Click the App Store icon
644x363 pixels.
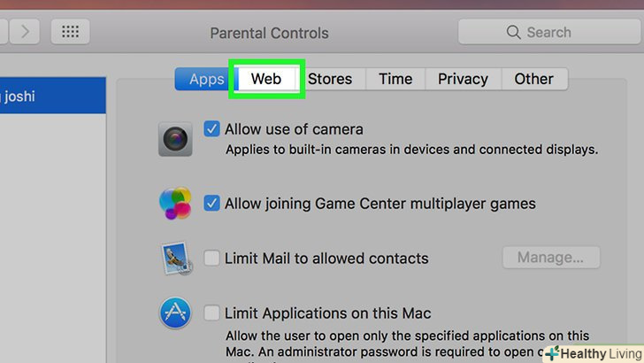point(174,313)
